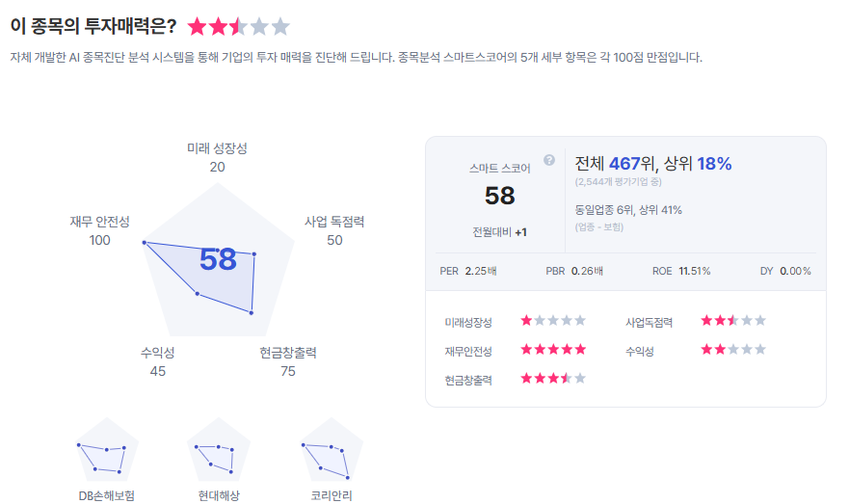Viewport: 849px width, 504px height.
Task: Select the 사업 독점력 axis label on chart
Action: click(x=334, y=222)
